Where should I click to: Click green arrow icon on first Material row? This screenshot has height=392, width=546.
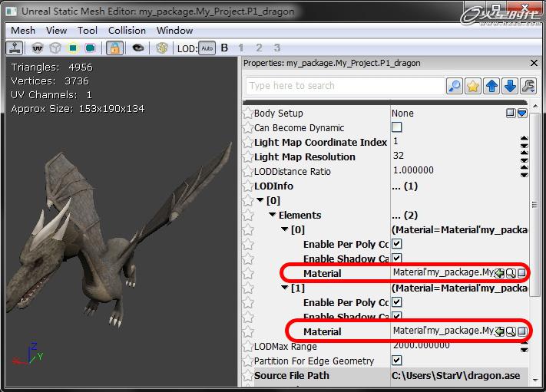(x=499, y=273)
